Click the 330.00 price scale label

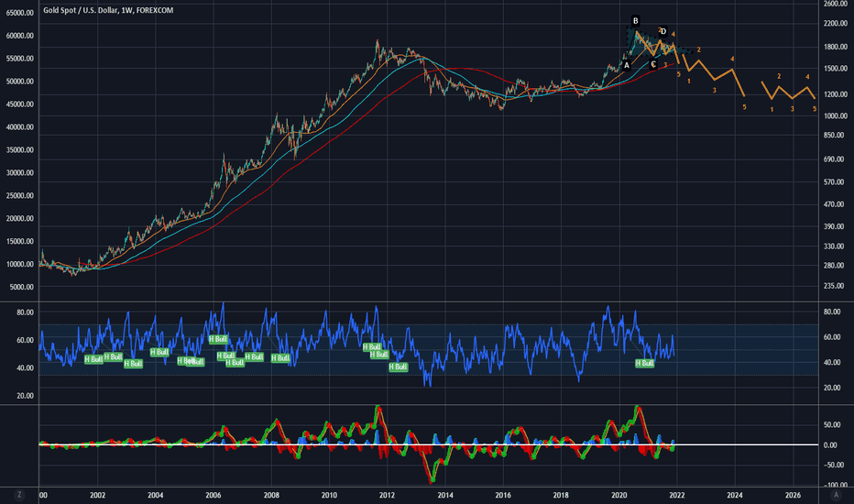(x=836, y=247)
